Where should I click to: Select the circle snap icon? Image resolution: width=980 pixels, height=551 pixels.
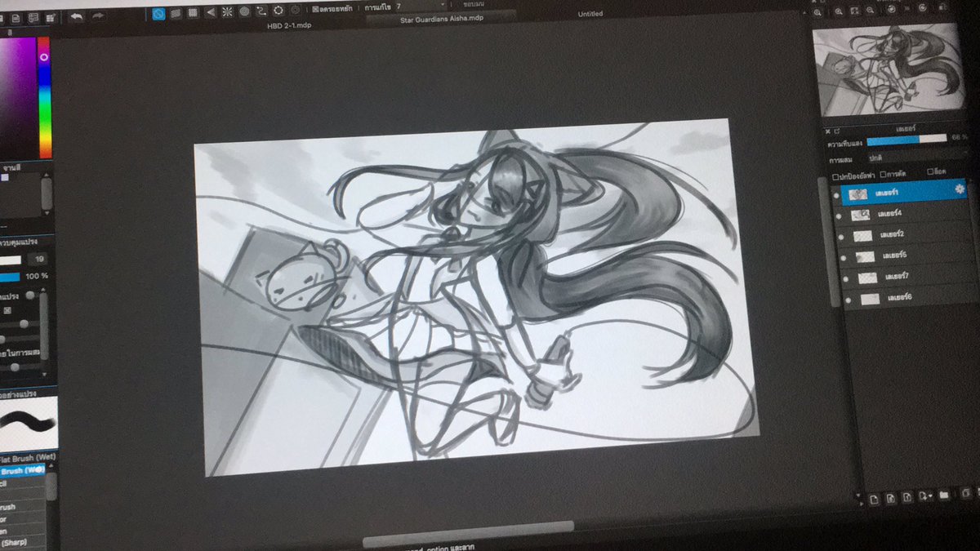click(x=244, y=12)
